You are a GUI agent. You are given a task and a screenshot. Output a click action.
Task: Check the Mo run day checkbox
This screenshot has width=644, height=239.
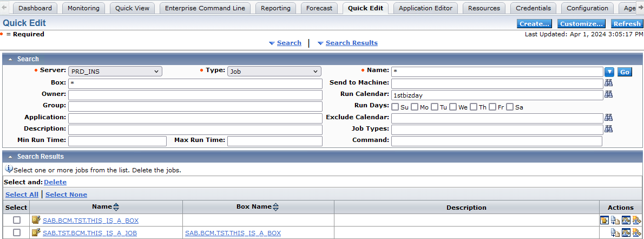pyautogui.click(x=415, y=107)
